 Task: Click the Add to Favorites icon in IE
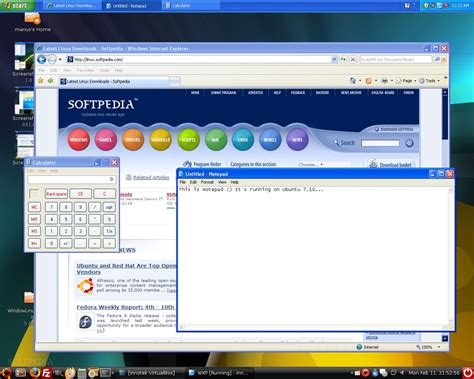51,81
